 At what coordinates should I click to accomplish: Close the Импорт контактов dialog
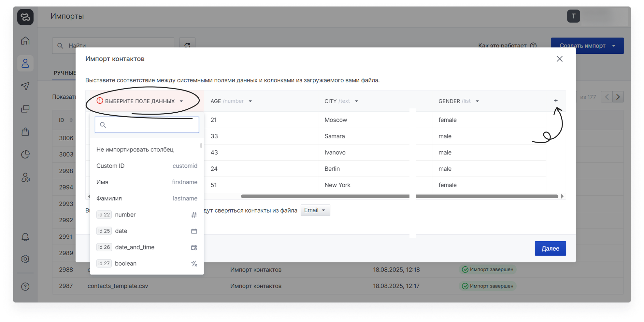(x=559, y=59)
